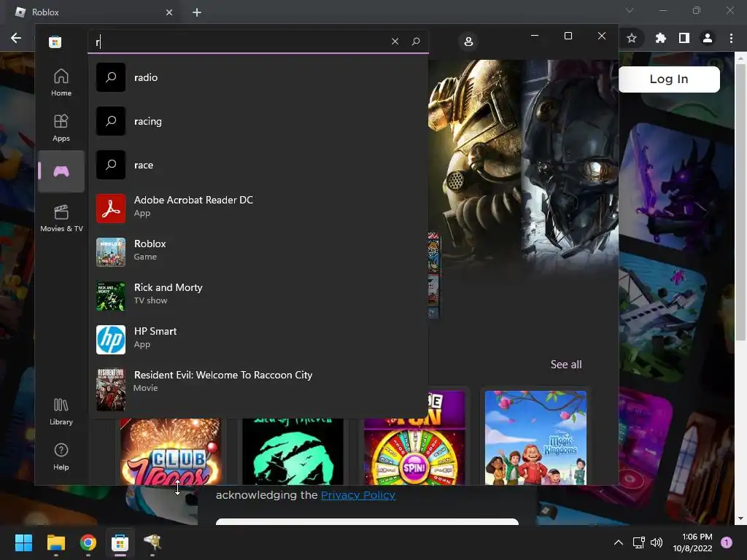Click the See all link
The height and width of the screenshot is (560, 747).
tap(566, 365)
